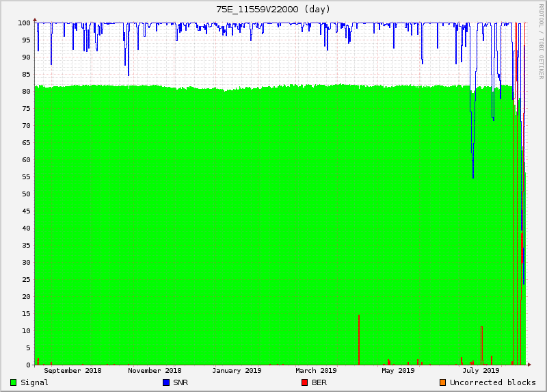Image resolution: width=547 pixels, height=392 pixels.
Task: Click the 'BER' legend label
Action: (x=319, y=382)
